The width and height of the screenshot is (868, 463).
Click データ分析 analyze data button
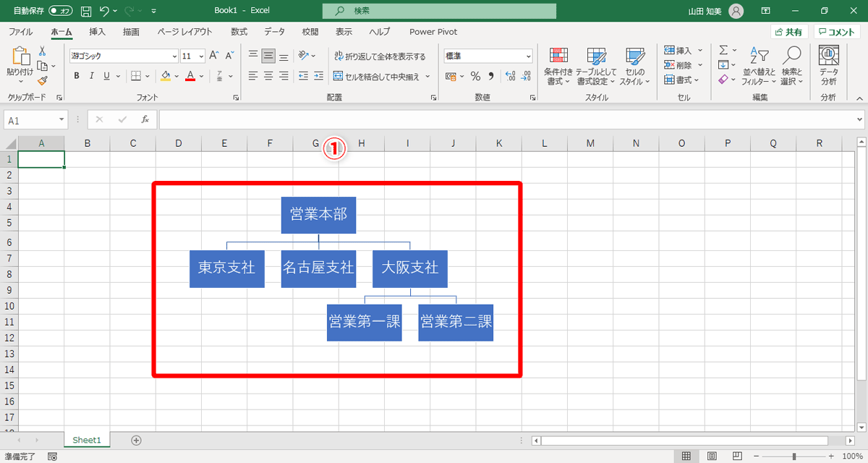point(829,67)
